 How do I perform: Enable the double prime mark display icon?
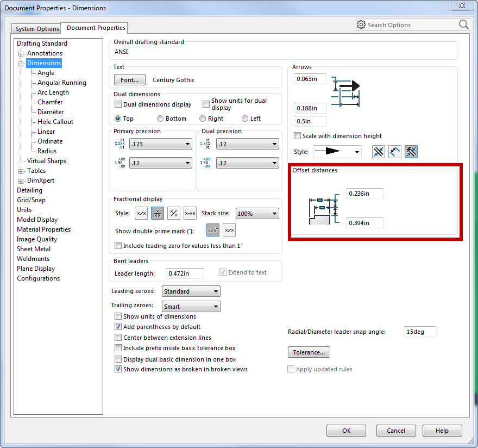point(213,231)
